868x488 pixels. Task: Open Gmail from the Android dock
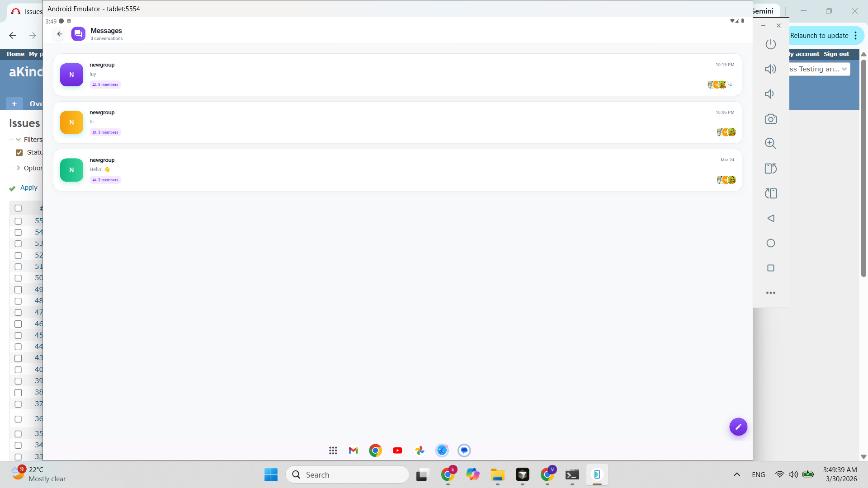pyautogui.click(x=353, y=450)
